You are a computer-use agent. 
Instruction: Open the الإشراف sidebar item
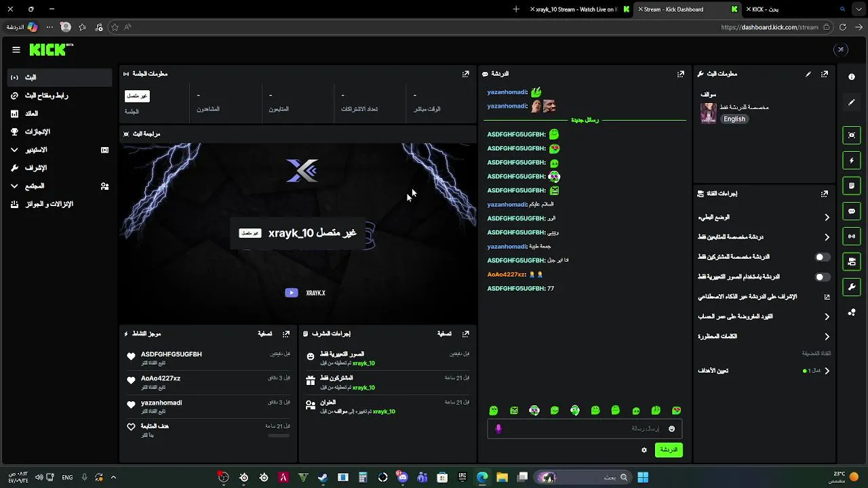click(x=60, y=167)
